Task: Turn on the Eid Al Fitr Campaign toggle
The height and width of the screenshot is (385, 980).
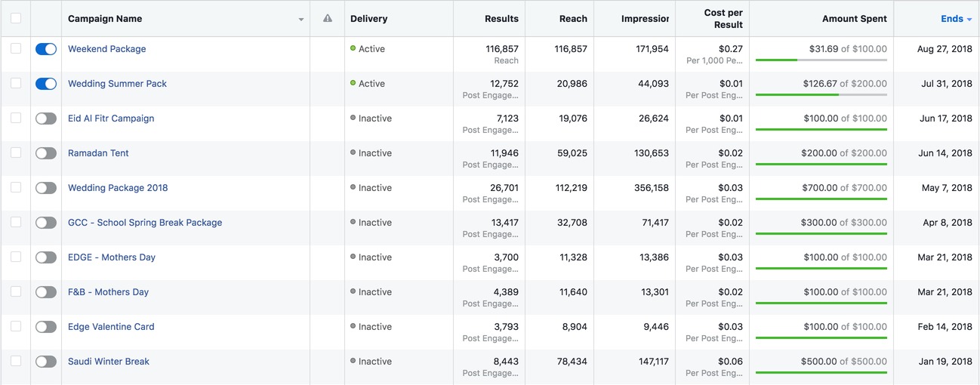Action: pyautogui.click(x=46, y=119)
